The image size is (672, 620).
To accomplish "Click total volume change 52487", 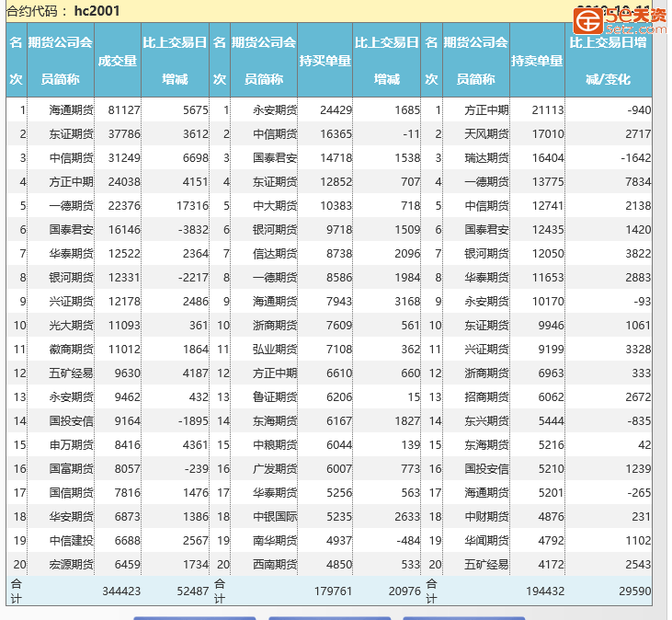I will tap(193, 591).
